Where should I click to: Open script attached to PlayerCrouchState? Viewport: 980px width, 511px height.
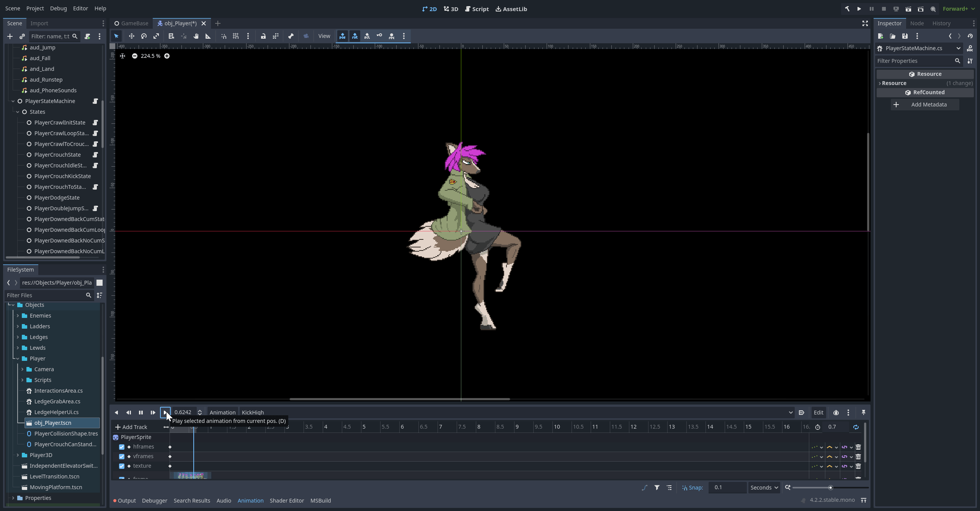(x=95, y=155)
